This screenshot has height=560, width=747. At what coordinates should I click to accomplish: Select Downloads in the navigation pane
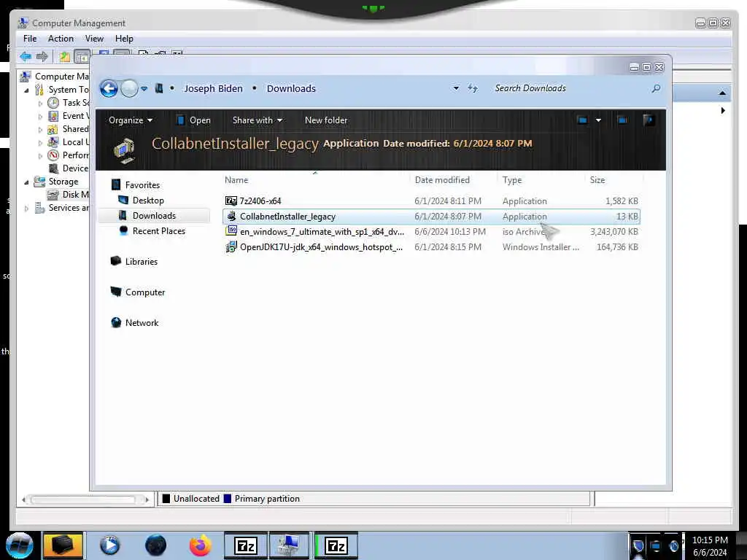(x=153, y=216)
